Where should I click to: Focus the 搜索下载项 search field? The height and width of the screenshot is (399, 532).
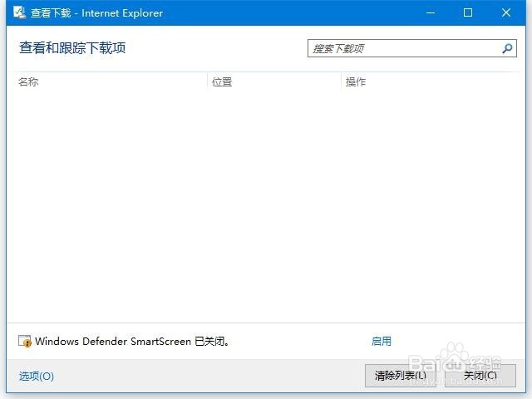click(x=412, y=48)
